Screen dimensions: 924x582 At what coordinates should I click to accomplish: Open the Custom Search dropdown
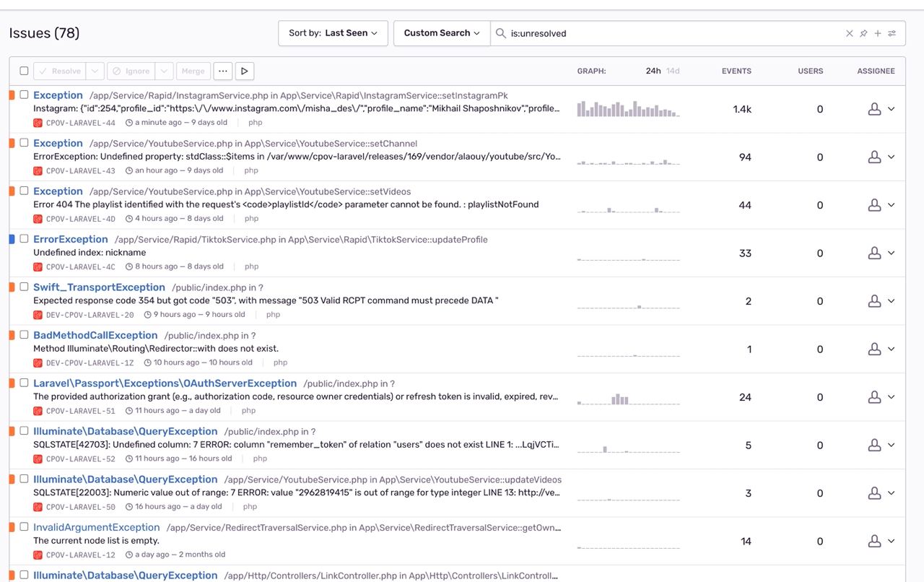(442, 33)
